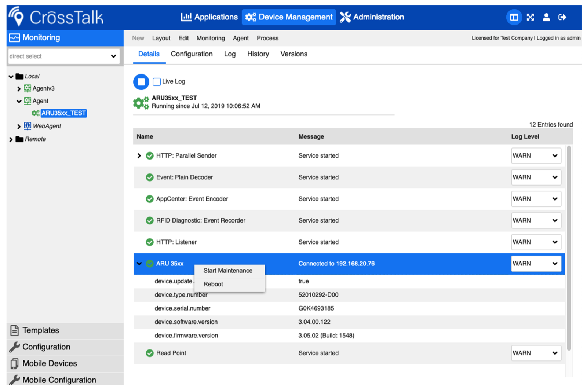Image resolution: width=587 pixels, height=392 pixels.
Task: Select WebAgent in the tree
Action: pos(47,126)
